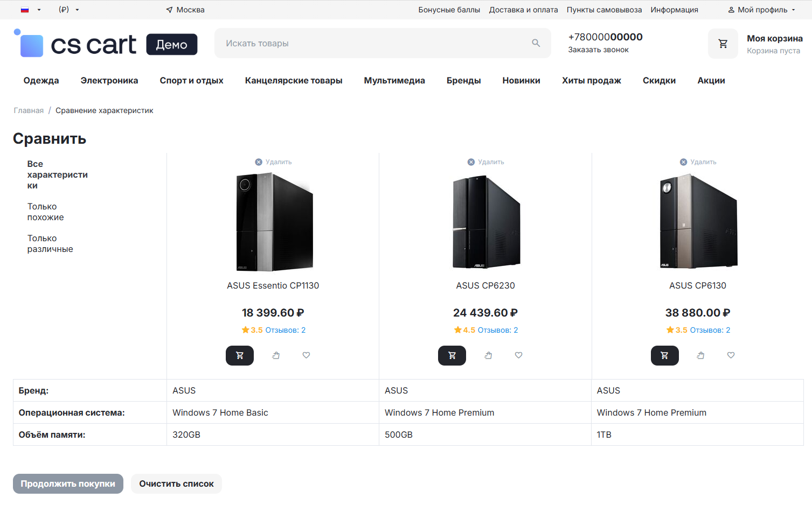Remove ASUS Essentio CP1130 from comparison
The width and height of the screenshot is (812, 505).
pos(273,162)
